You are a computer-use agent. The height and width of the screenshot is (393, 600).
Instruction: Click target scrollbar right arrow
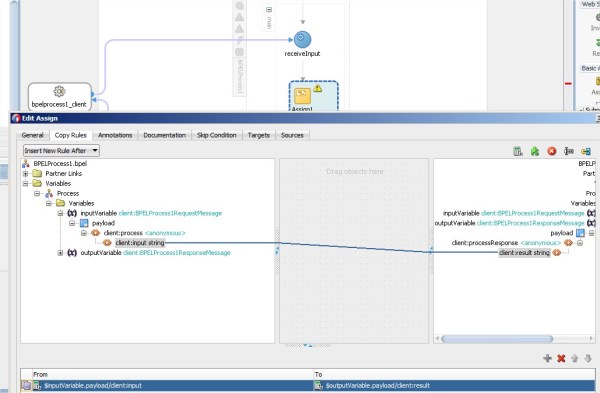(591, 339)
